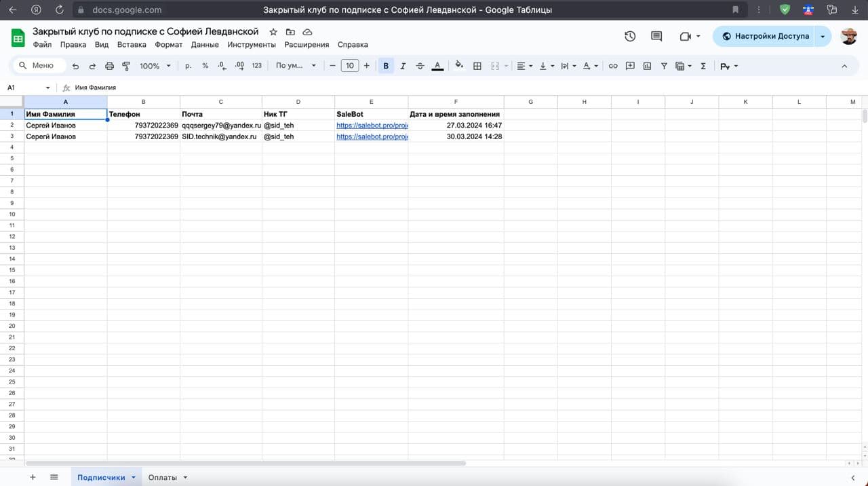Open the Оплаты tab's dropdown arrow
Screen dimensions: 868x486
(x=185, y=478)
